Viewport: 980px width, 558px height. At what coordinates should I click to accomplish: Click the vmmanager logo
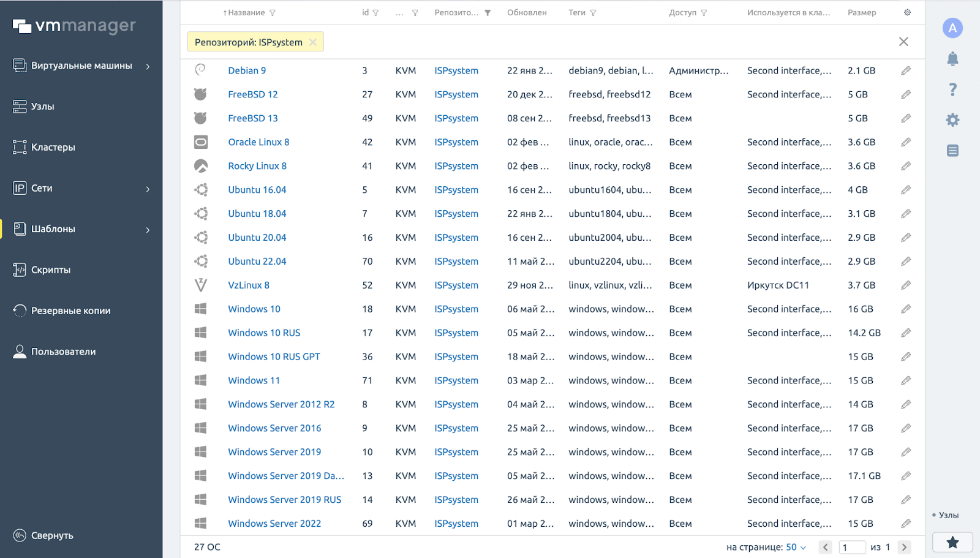pos(74,26)
